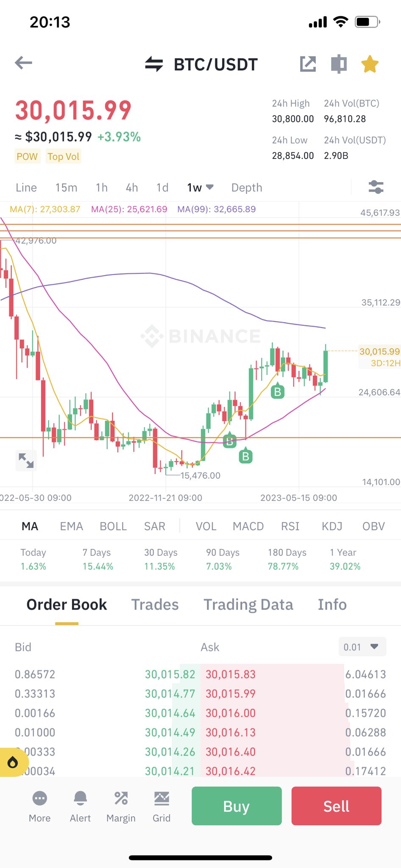Viewport: 401px width, 868px height.
Task: Select the 1h interval
Action: coord(102,187)
